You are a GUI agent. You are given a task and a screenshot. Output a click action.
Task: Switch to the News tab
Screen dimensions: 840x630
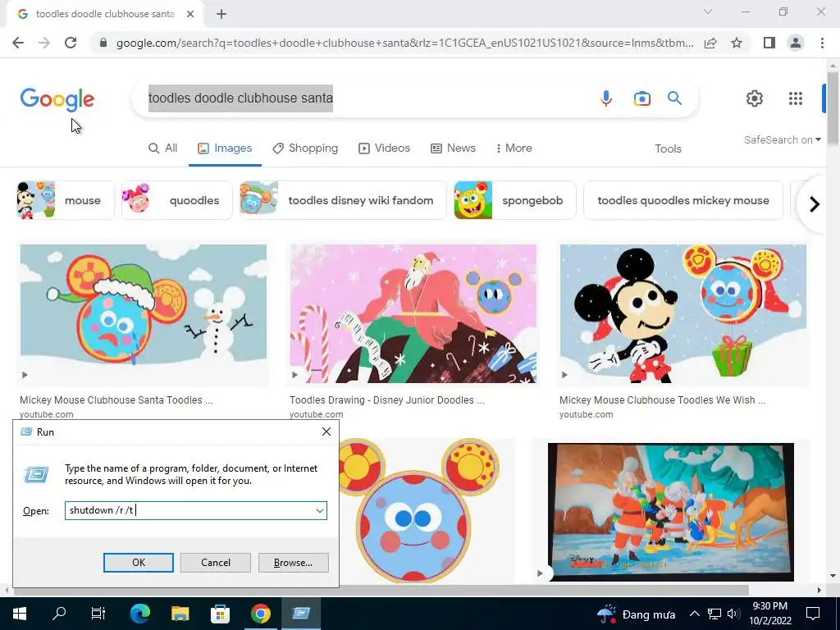(x=453, y=148)
